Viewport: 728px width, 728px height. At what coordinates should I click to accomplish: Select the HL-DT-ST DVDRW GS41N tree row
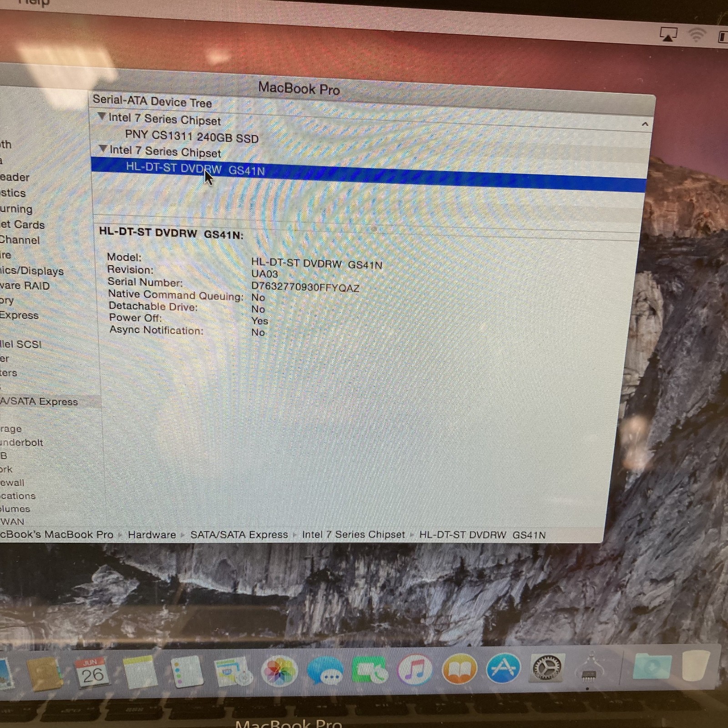coord(369,174)
